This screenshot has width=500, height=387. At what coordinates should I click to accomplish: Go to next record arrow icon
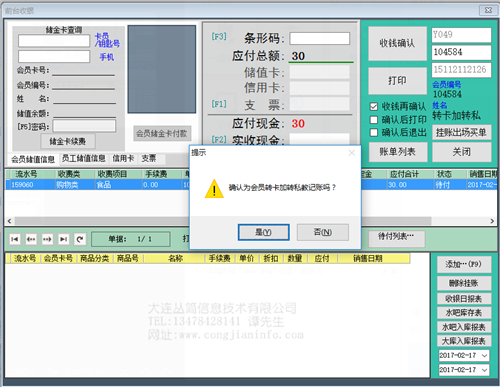[x=47, y=239]
